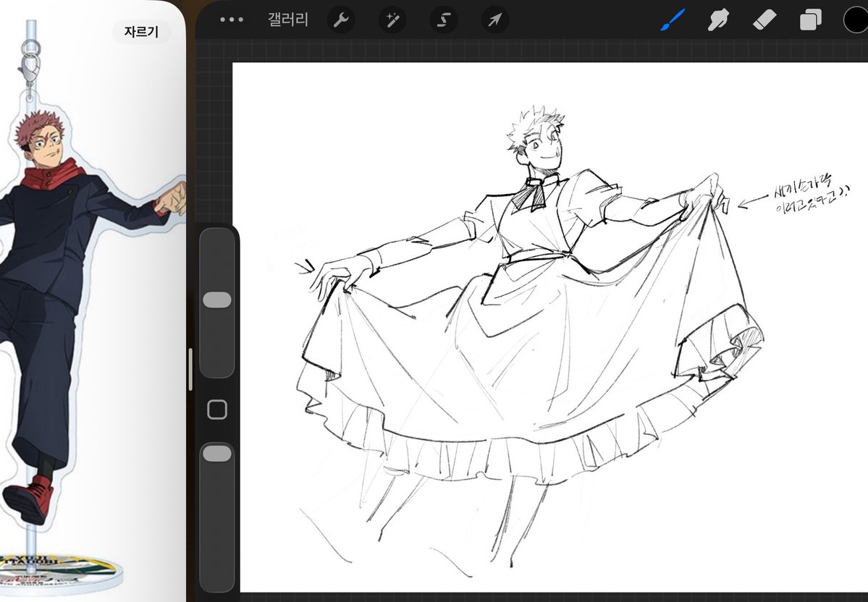The image size is (868, 602).
Task: Open the Actions wrench menu
Action: pyautogui.click(x=341, y=20)
